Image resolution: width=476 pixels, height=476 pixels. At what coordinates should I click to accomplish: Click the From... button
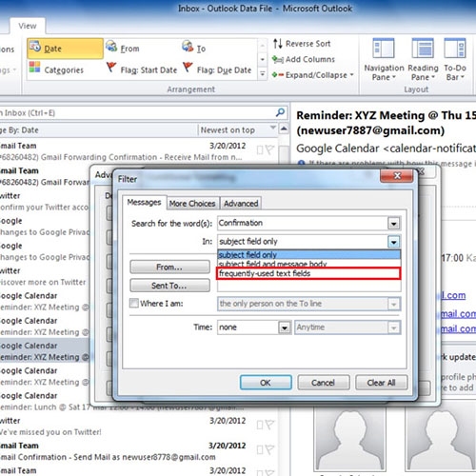click(169, 267)
